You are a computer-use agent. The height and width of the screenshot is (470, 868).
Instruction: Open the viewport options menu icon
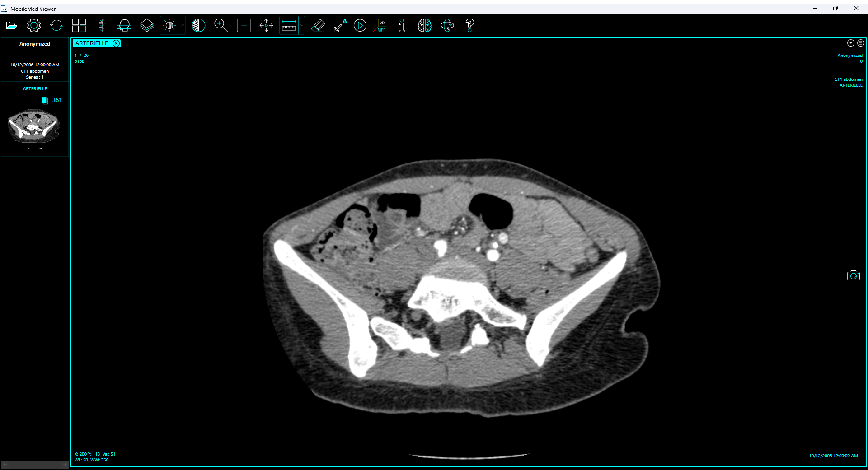[x=861, y=43]
